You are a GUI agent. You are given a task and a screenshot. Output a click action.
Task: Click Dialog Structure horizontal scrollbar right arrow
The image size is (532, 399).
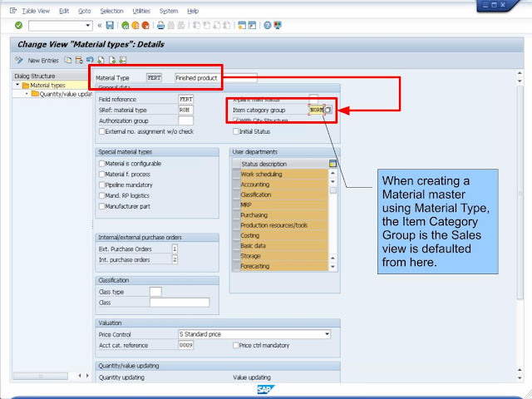click(87, 375)
